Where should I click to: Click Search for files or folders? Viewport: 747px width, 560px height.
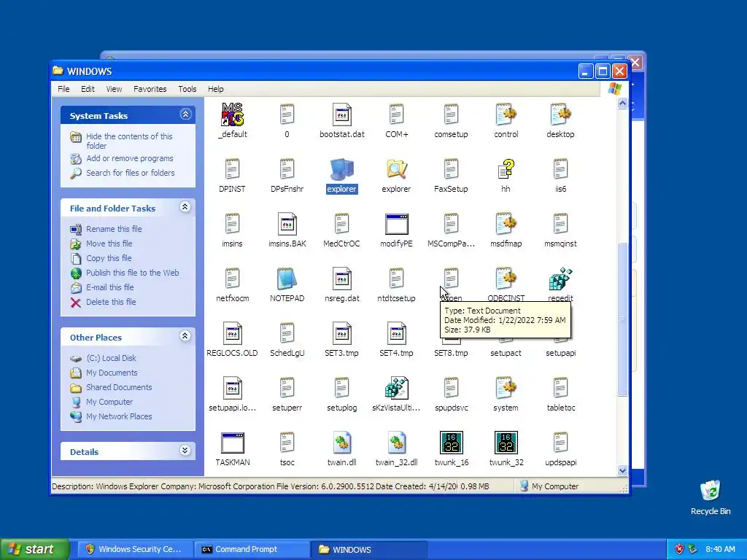(x=130, y=173)
